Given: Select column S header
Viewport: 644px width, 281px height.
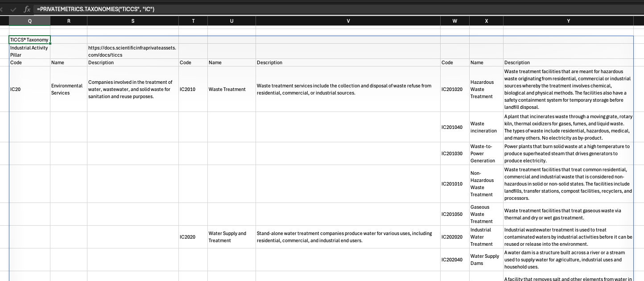Looking at the screenshot, I should 132,21.
